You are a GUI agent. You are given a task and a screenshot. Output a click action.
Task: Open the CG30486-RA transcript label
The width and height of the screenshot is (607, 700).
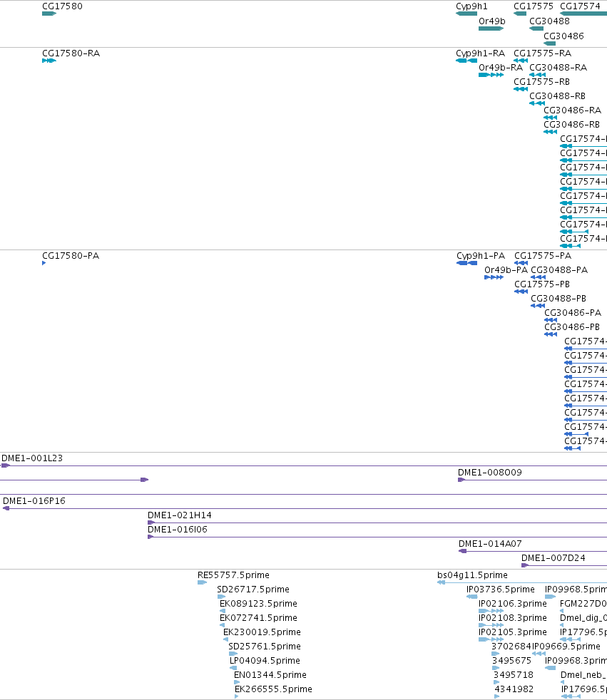[x=573, y=110]
